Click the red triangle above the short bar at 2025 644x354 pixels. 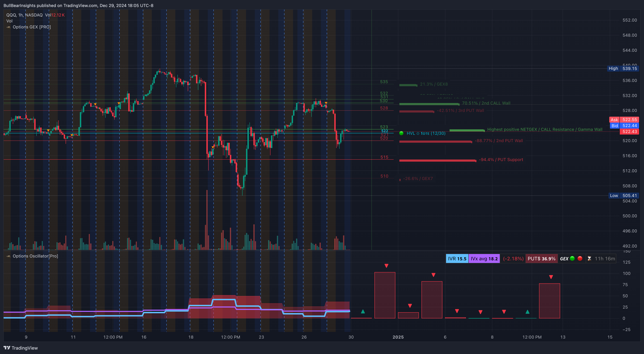[x=410, y=306]
